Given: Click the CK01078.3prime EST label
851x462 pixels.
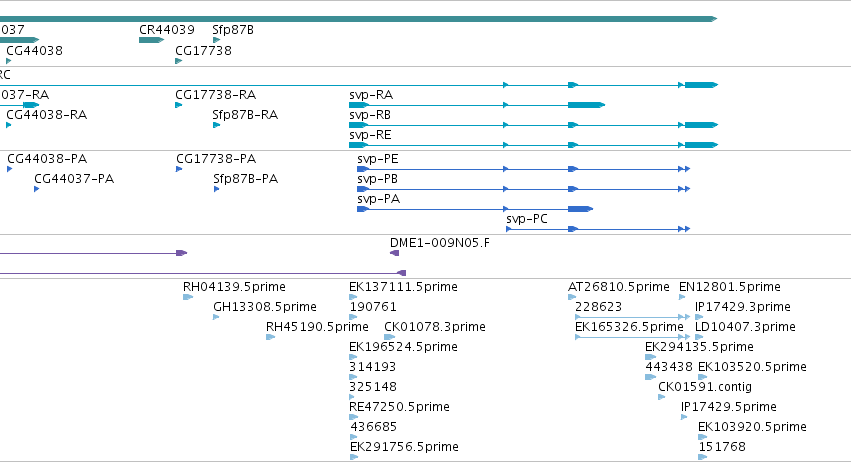Looking at the screenshot, I should (x=435, y=327).
